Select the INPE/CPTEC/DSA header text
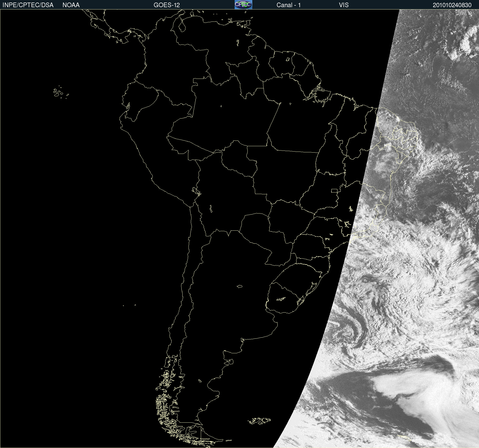 (28, 5)
